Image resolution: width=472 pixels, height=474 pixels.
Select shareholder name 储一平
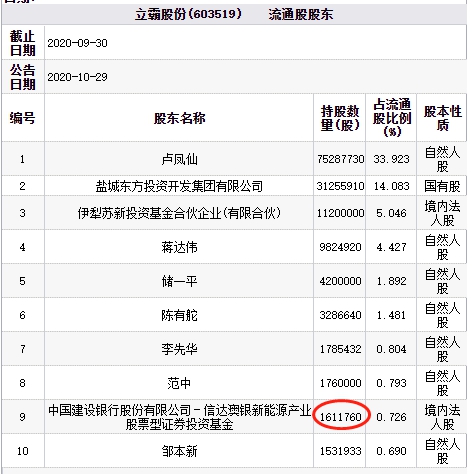[x=179, y=281]
